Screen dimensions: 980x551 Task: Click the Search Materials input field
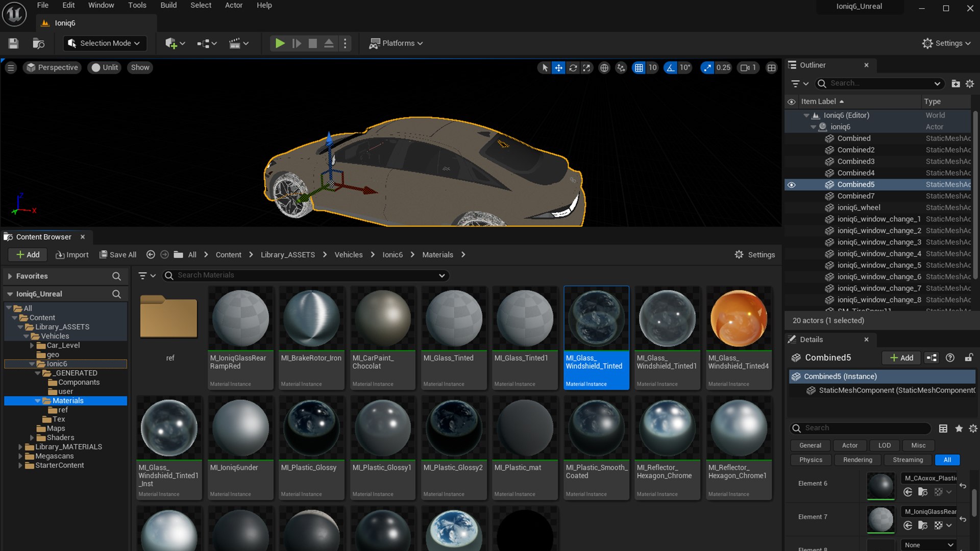pos(306,275)
